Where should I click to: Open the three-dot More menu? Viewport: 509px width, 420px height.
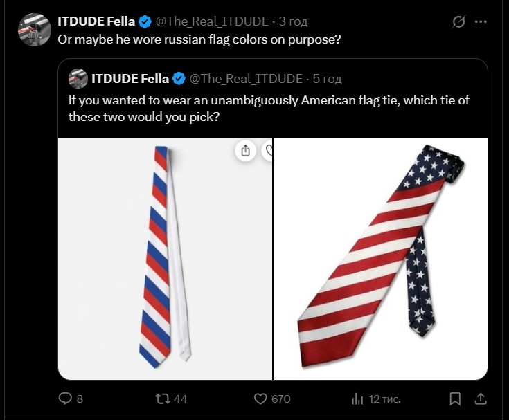(481, 21)
